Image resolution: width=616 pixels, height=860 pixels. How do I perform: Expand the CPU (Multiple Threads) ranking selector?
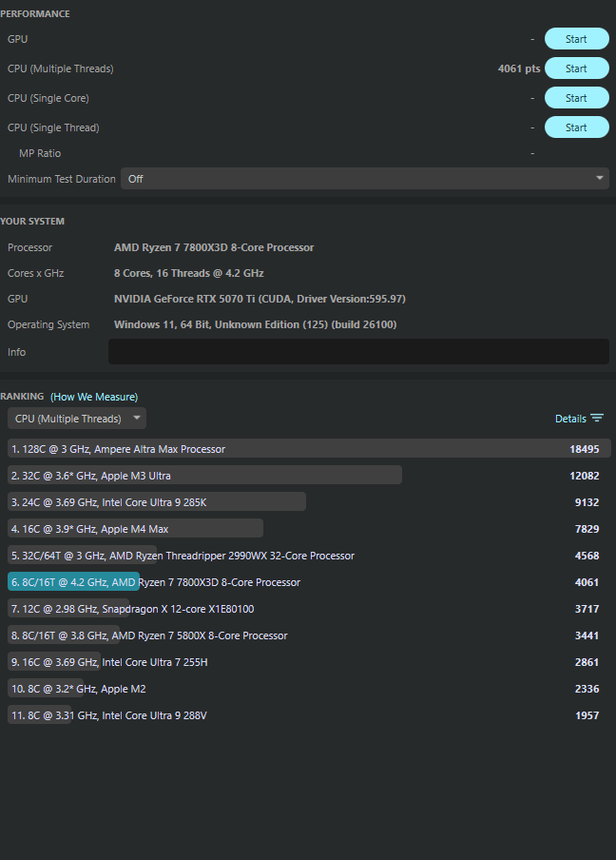pyautogui.click(x=77, y=419)
